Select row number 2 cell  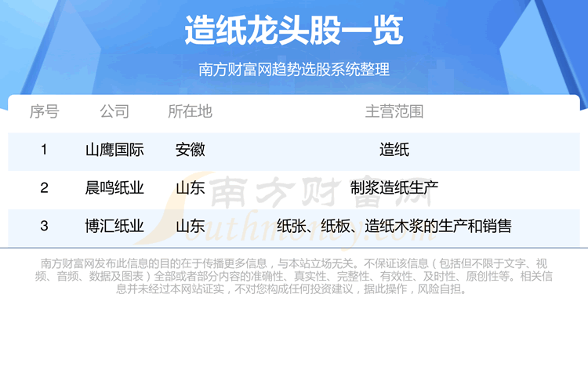point(44,187)
